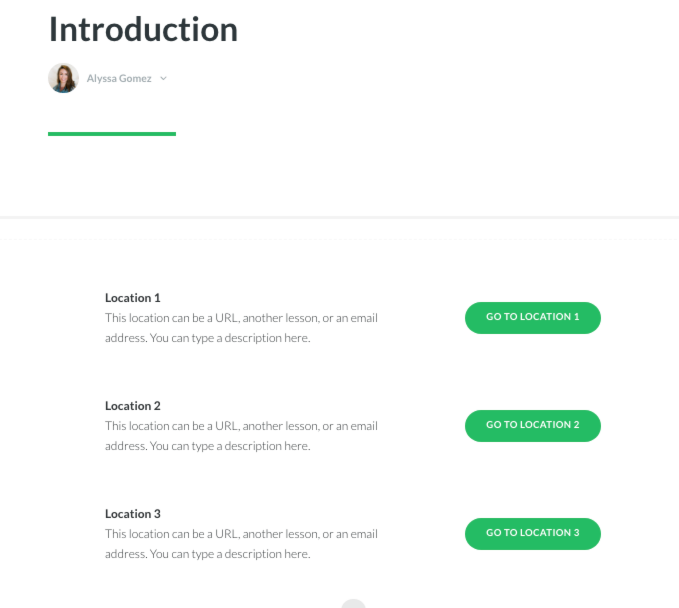This screenshot has width=679, height=608.
Task: Click the solid horizontal divider below the header
Action: (340, 217)
